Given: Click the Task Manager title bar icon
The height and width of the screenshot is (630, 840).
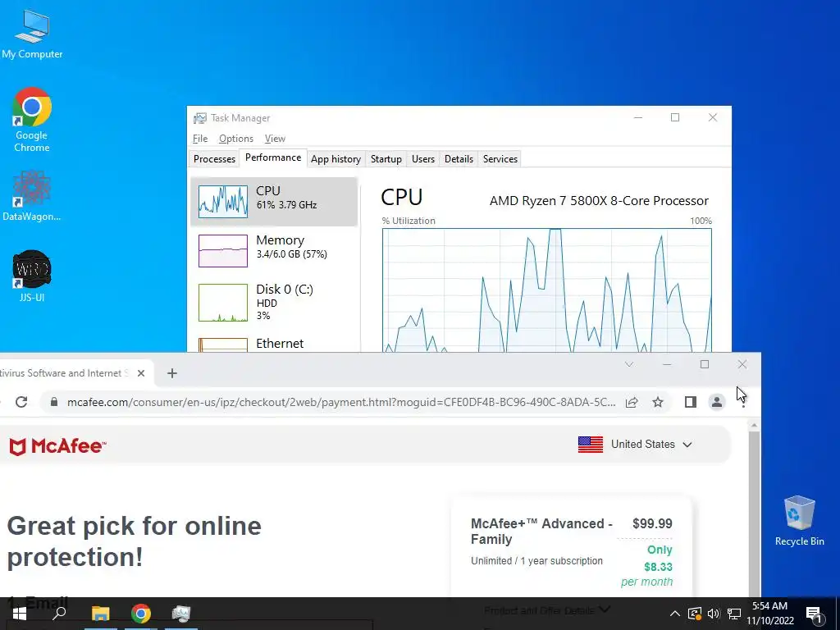Looking at the screenshot, I should [200, 118].
